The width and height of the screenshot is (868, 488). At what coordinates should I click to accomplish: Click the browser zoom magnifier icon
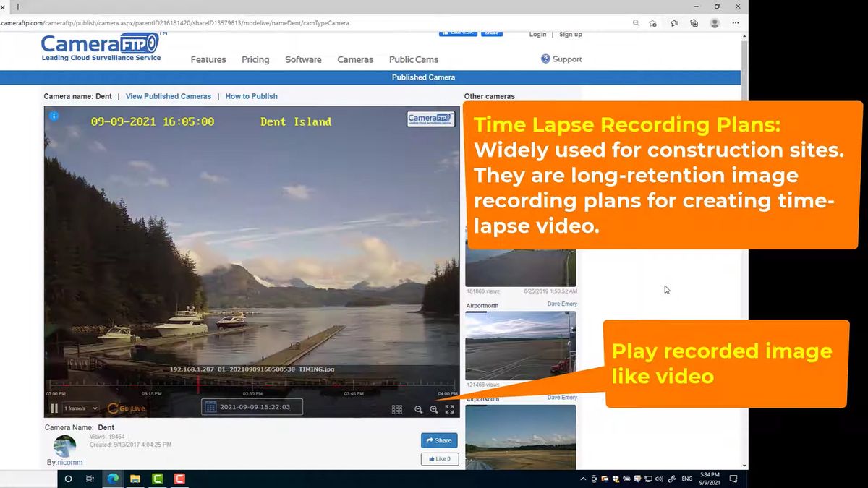(x=636, y=23)
